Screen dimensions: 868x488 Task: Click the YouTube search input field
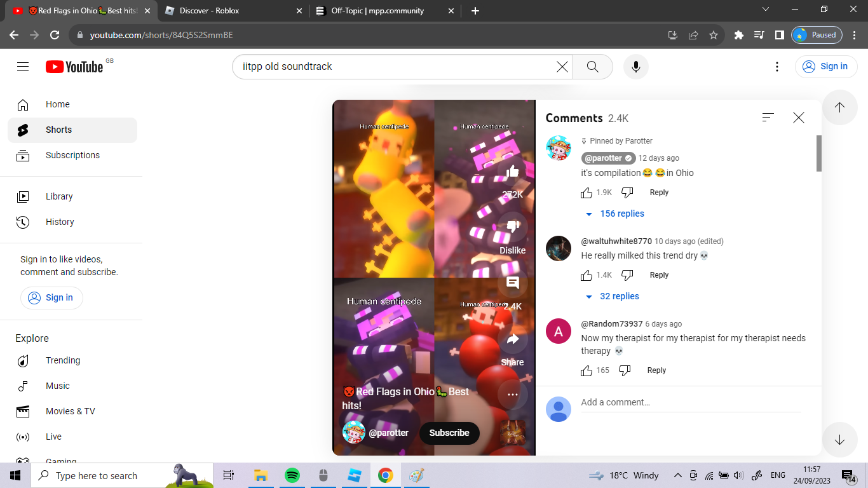397,67
